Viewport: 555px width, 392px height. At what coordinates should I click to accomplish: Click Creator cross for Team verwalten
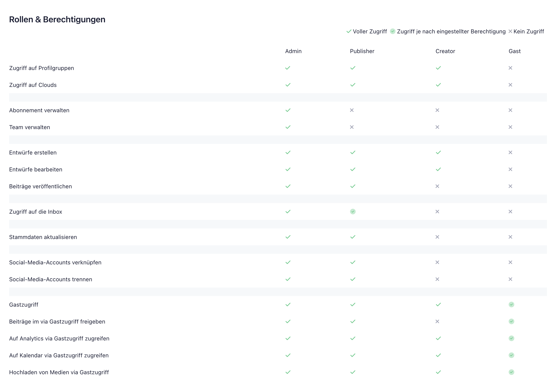[x=437, y=127]
